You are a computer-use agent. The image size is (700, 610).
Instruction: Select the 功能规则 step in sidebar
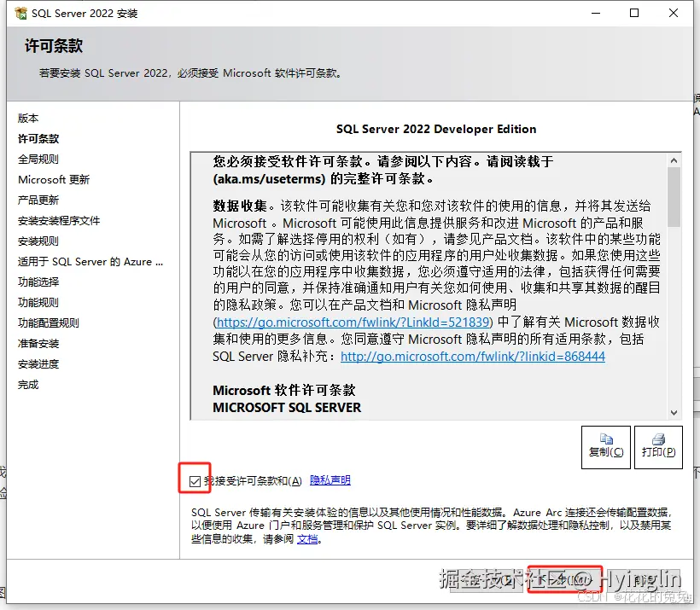pos(38,303)
